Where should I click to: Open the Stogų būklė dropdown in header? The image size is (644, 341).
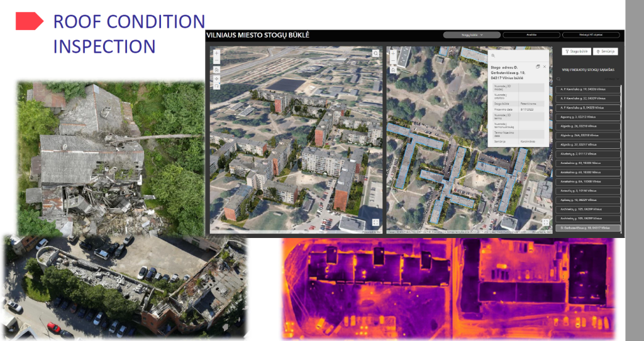(x=472, y=35)
